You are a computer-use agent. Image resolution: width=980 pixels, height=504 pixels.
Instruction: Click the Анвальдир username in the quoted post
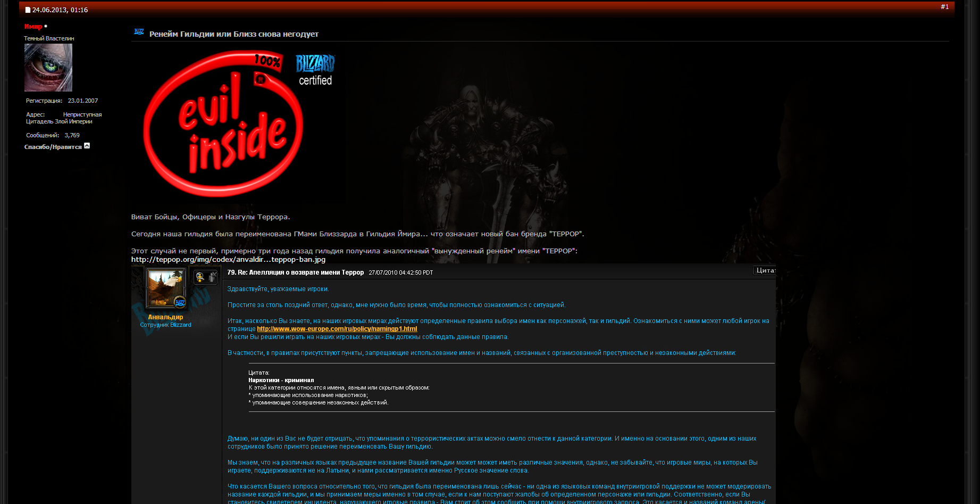[x=165, y=317]
